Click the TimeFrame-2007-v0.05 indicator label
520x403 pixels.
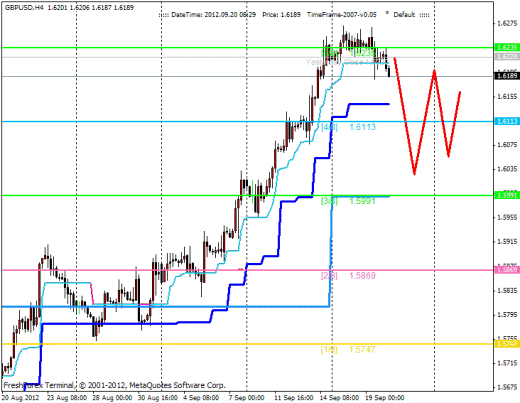click(342, 15)
